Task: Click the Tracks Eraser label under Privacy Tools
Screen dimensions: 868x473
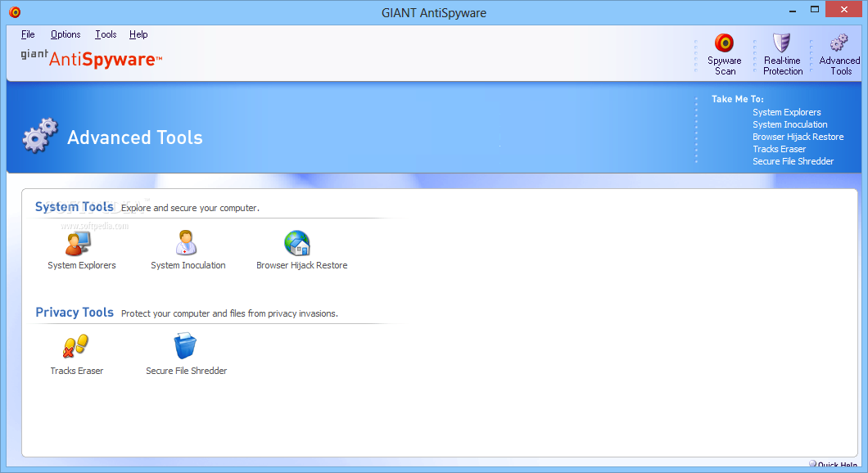Action: point(76,371)
